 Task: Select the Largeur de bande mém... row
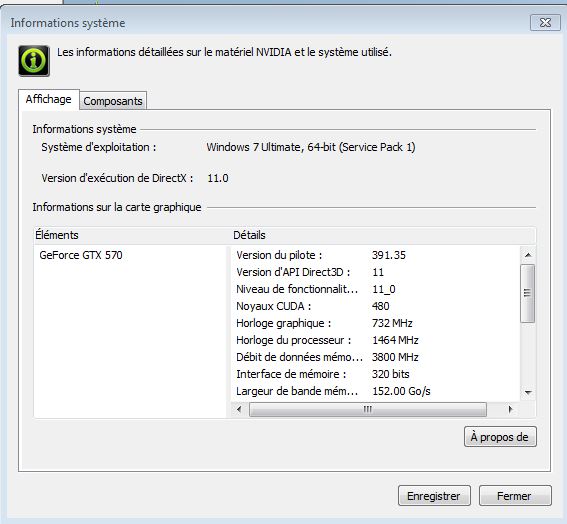pos(375,391)
